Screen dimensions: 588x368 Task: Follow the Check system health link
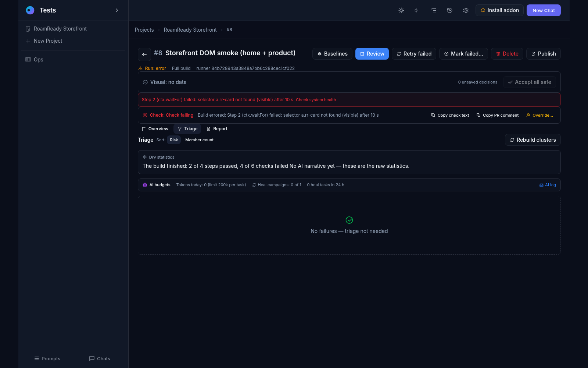316,100
